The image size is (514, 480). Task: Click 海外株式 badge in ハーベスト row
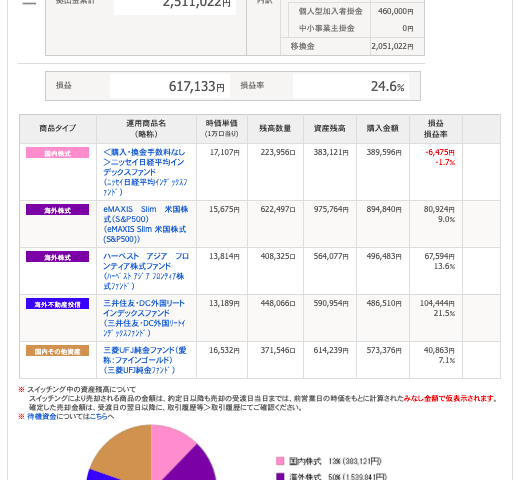coord(57,257)
